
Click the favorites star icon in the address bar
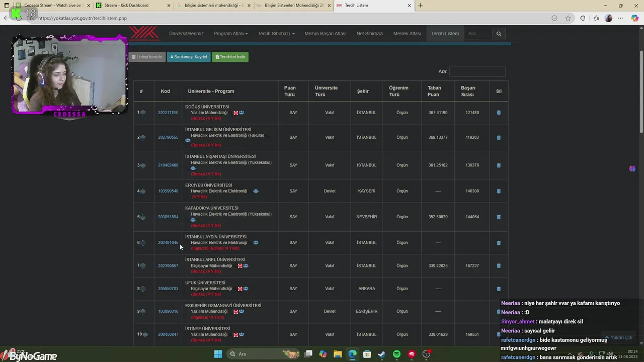(x=568, y=18)
